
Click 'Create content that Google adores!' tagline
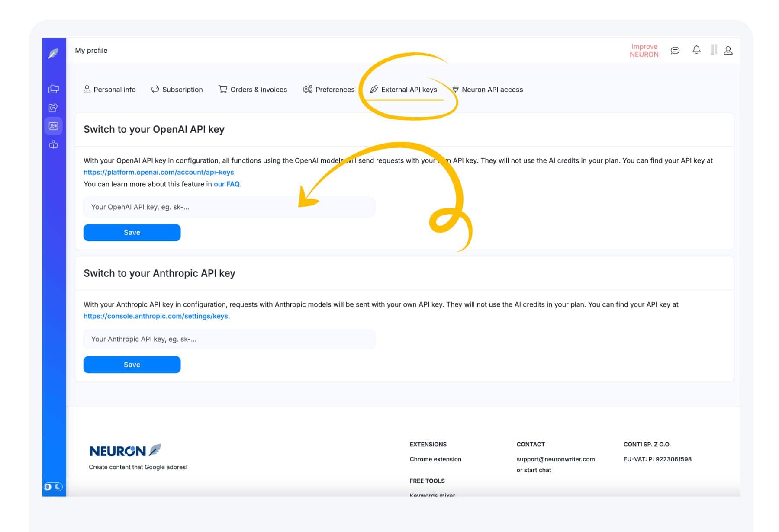[138, 467]
